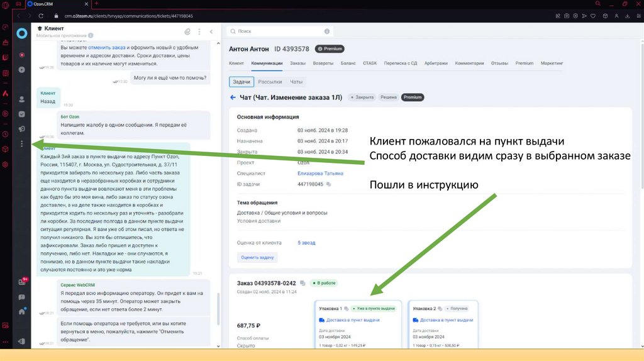Open the person profile icon in CRM sidebar
The image size is (644, 361).
[22, 99]
